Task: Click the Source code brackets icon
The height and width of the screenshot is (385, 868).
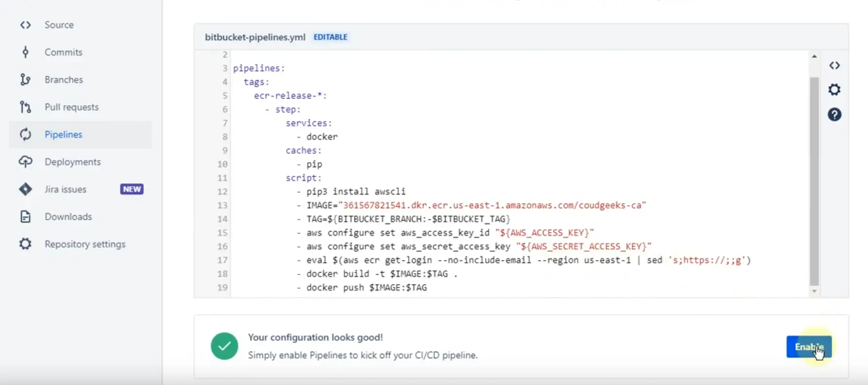Action: click(25, 25)
